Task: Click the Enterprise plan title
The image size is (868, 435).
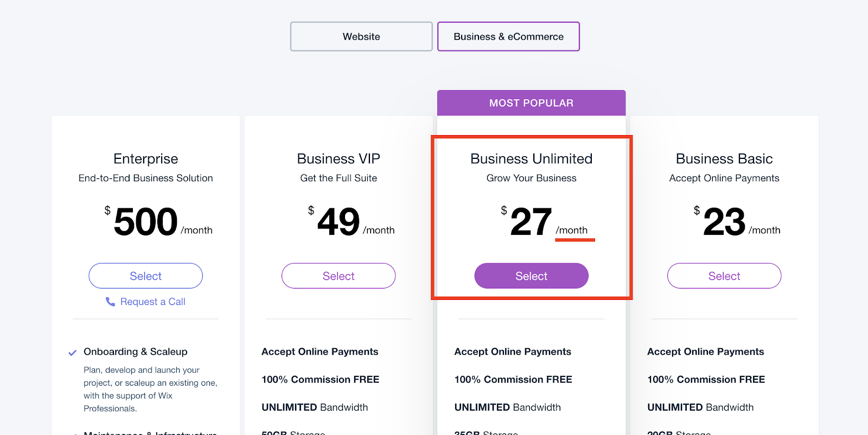Action: [145, 159]
